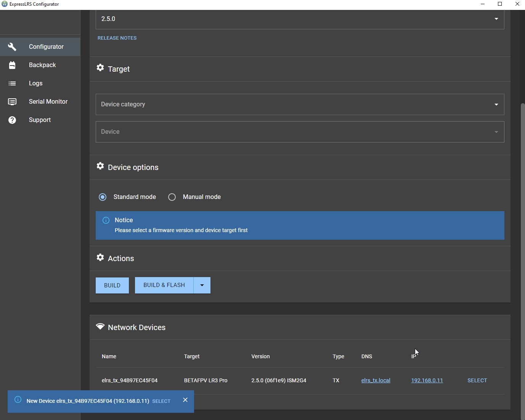
Task: Click the device name elrs_tx_94B97EC45F04 cell
Action: tap(130, 380)
